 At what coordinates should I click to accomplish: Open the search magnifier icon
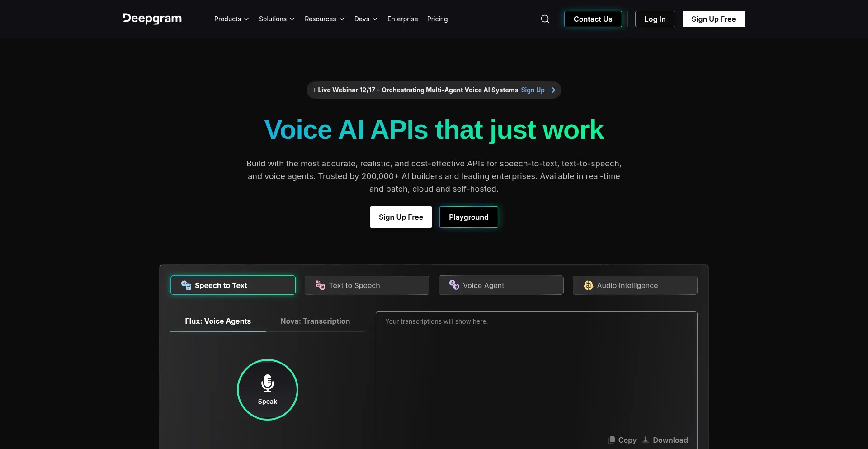point(545,19)
